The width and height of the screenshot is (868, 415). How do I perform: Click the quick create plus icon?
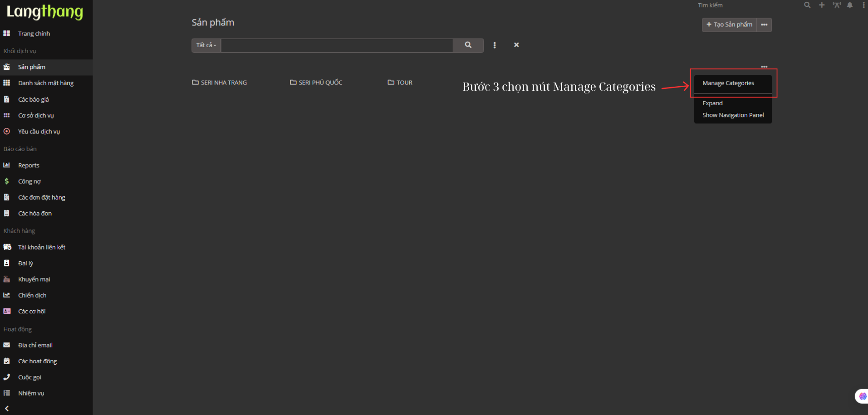pos(822,5)
